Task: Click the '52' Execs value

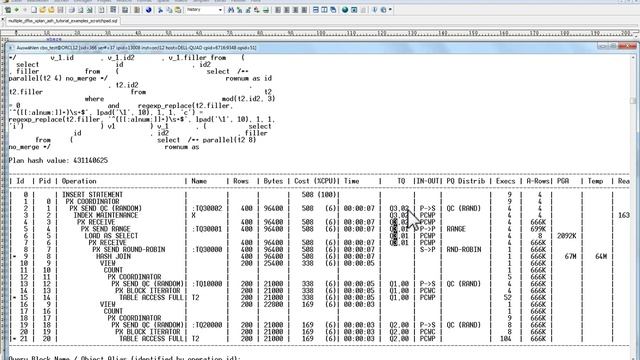Action: [x=507, y=298]
